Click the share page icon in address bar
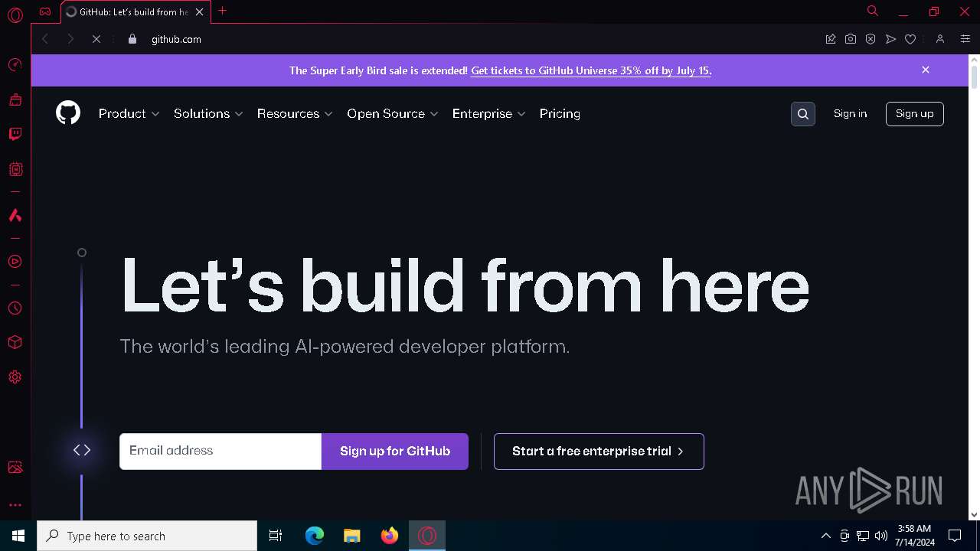The height and width of the screenshot is (551, 980). click(x=831, y=39)
